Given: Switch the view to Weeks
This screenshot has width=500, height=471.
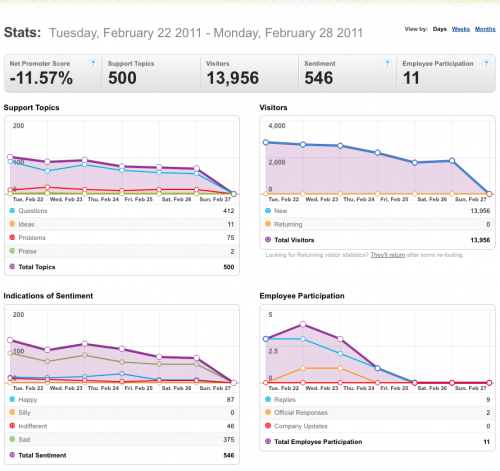Looking at the screenshot, I should [x=461, y=29].
